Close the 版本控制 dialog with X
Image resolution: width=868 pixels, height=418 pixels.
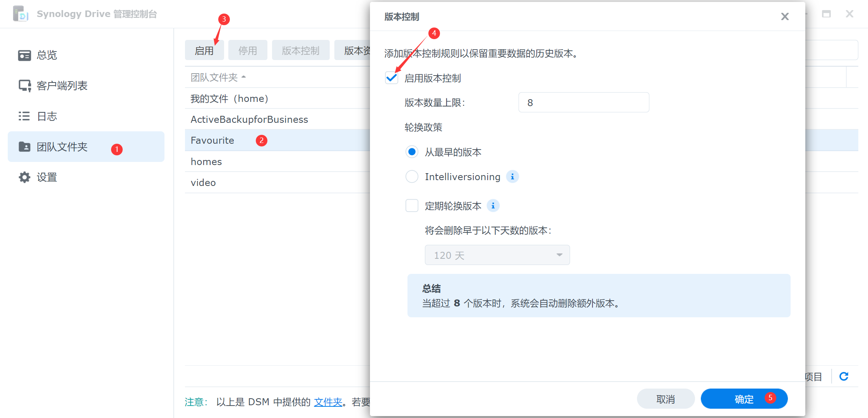tap(784, 17)
